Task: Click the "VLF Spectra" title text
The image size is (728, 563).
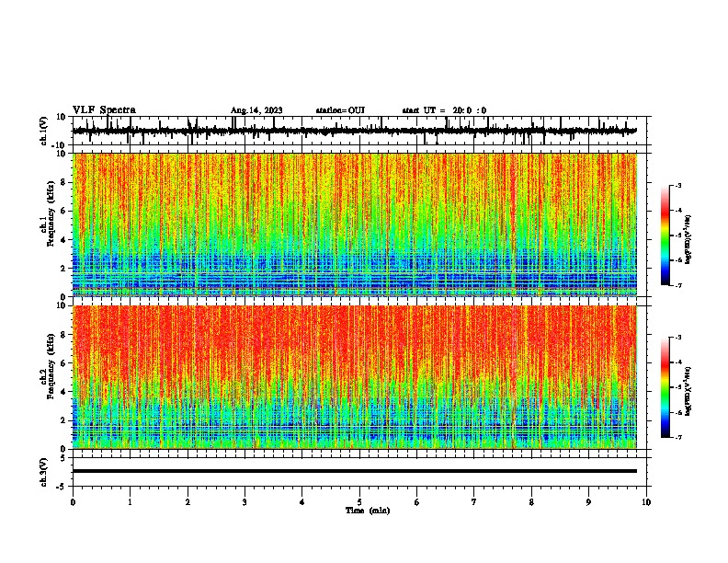Action: click(104, 110)
